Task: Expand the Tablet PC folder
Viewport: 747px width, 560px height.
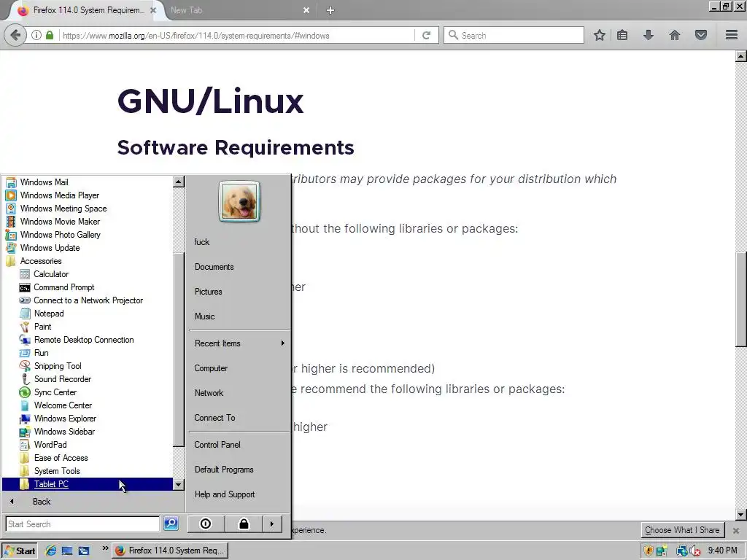Action: point(88,484)
